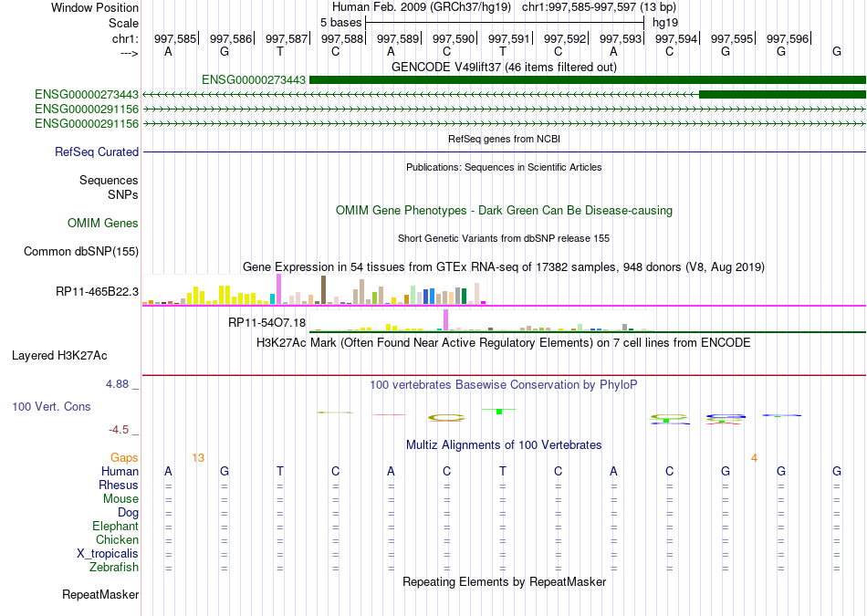This screenshot has height=616, width=867.
Task: Select the Scale label in ruler
Action: (123, 23)
